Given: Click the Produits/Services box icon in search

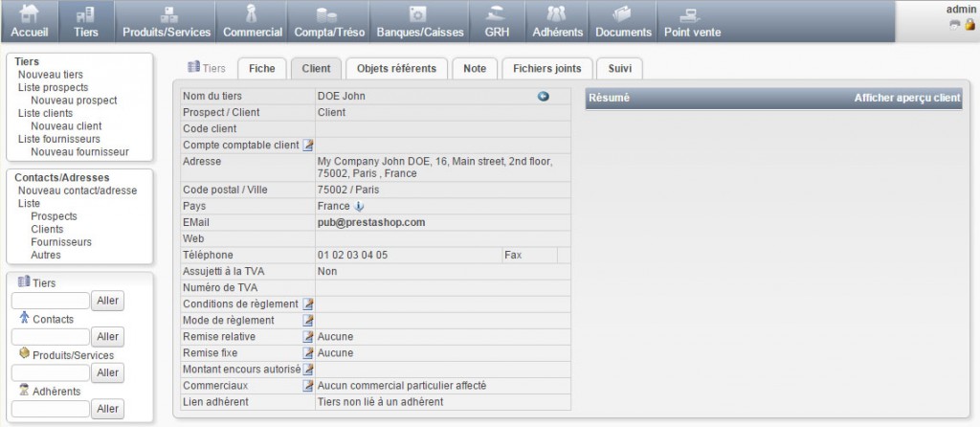Looking at the screenshot, I should point(24,354).
